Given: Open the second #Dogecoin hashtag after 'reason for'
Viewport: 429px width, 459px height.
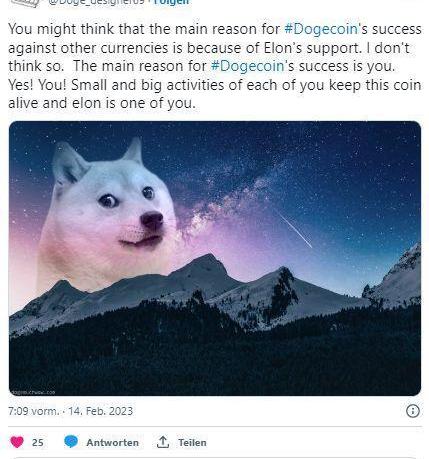Looking at the screenshot, I should pos(247,66).
